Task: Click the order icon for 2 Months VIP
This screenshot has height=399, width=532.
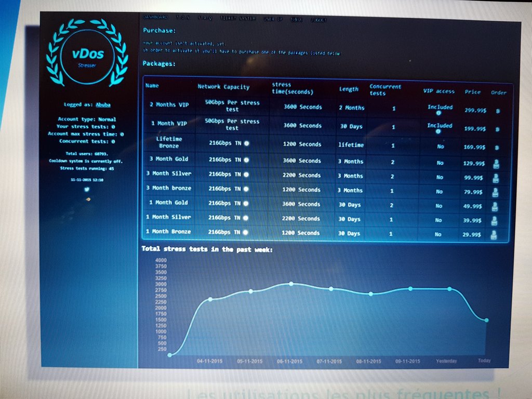Action: [498, 111]
